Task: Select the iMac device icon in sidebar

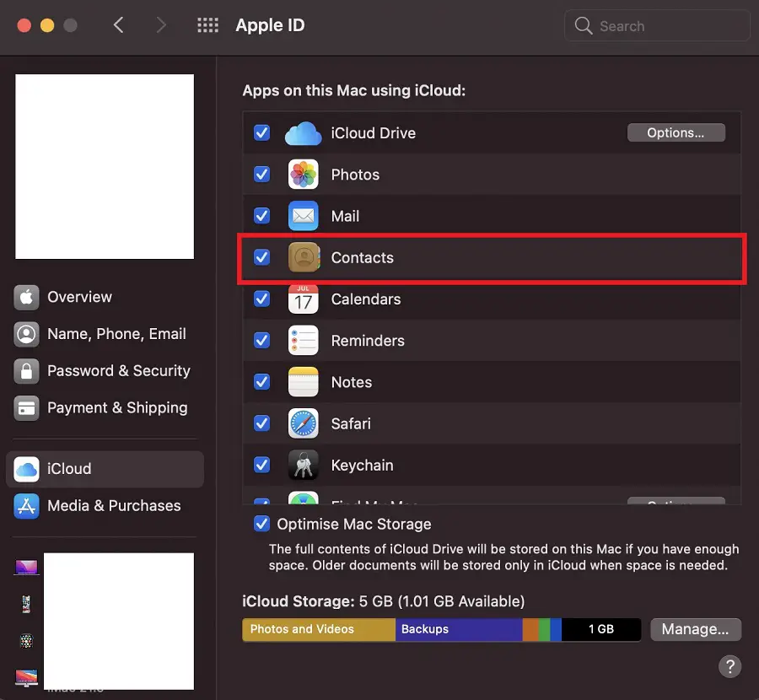Action: (x=26, y=678)
